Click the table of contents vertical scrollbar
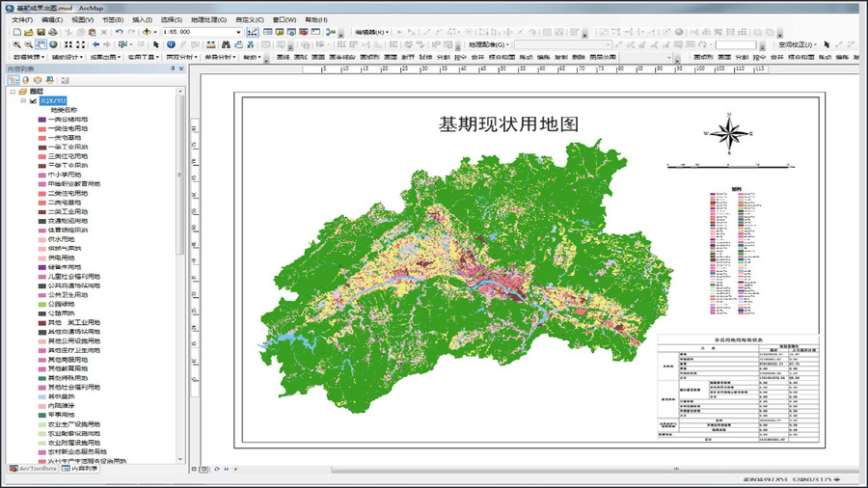Screen dimensions: 868x488 coord(180,175)
